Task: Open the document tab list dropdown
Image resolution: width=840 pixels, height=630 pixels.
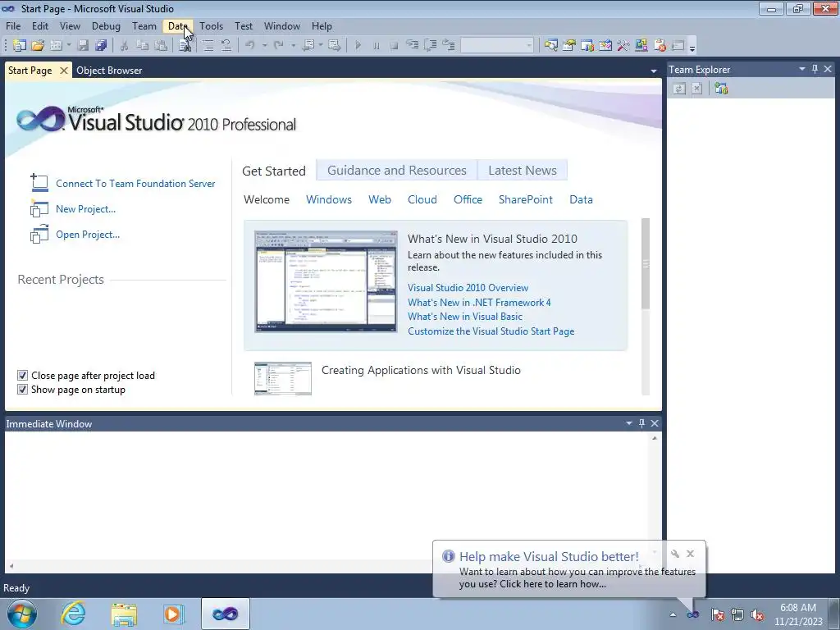Action: (x=654, y=71)
